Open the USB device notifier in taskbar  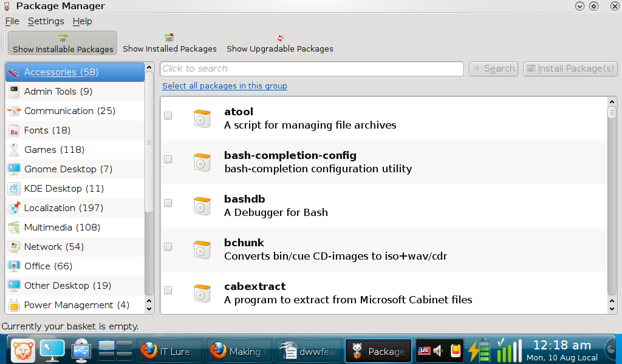[x=81, y=351]
